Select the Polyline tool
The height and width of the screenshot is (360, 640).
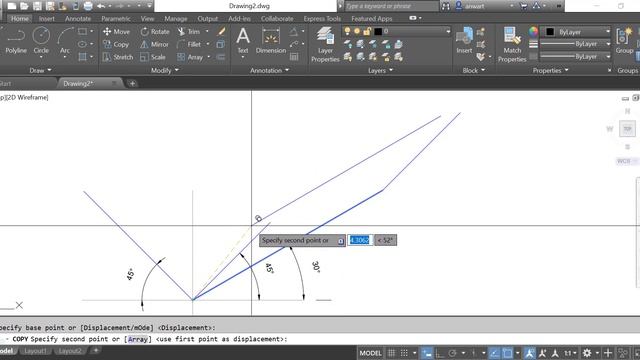click(x=16, y=41)
